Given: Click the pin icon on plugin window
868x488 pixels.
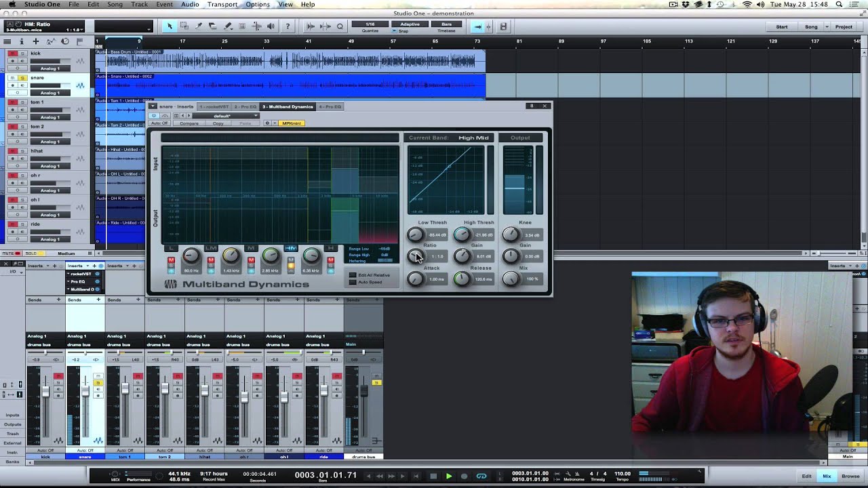Looking at the screenshot, I should point(532,106).
